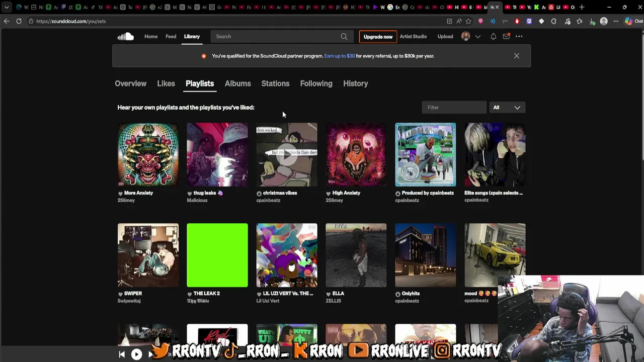The height and width of the screenshot is (362, 644).
Task: Open Artist Studio link
Action: (413, 36)
